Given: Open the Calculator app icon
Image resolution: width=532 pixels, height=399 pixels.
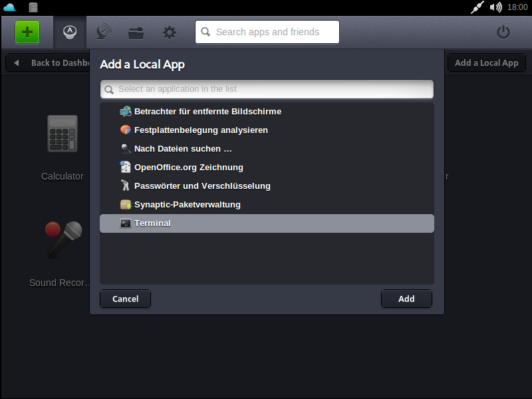Looking at the screenshot, I should (x=62, y=134).
